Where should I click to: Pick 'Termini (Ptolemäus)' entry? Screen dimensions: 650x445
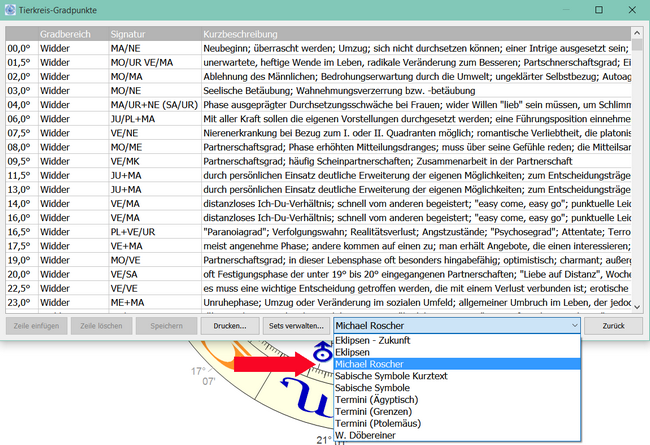(457, 423)
